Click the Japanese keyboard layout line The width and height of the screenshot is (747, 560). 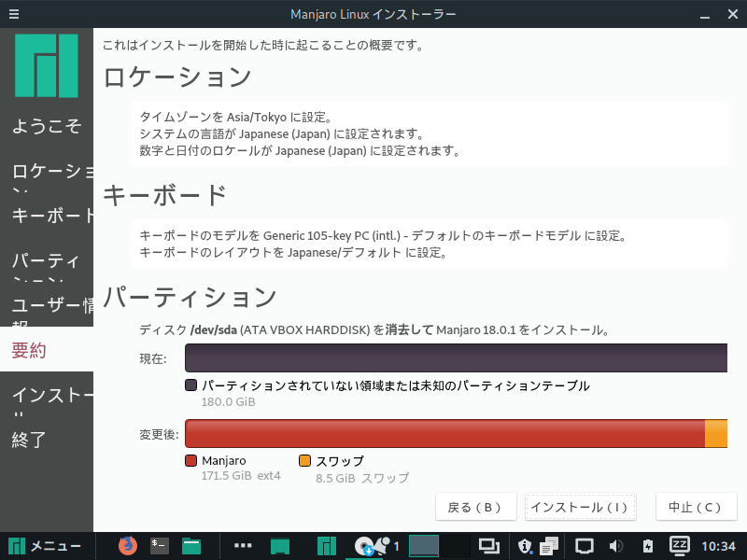293,252
